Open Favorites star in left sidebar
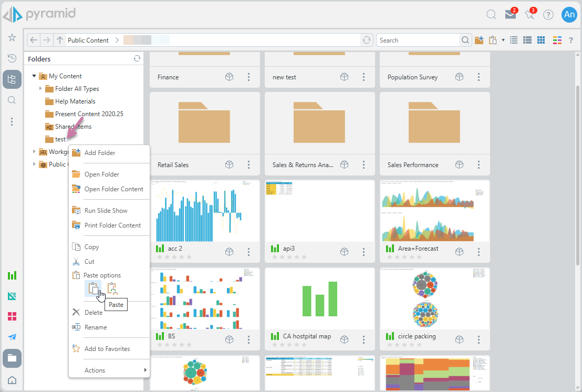 (x=12, y=38)
